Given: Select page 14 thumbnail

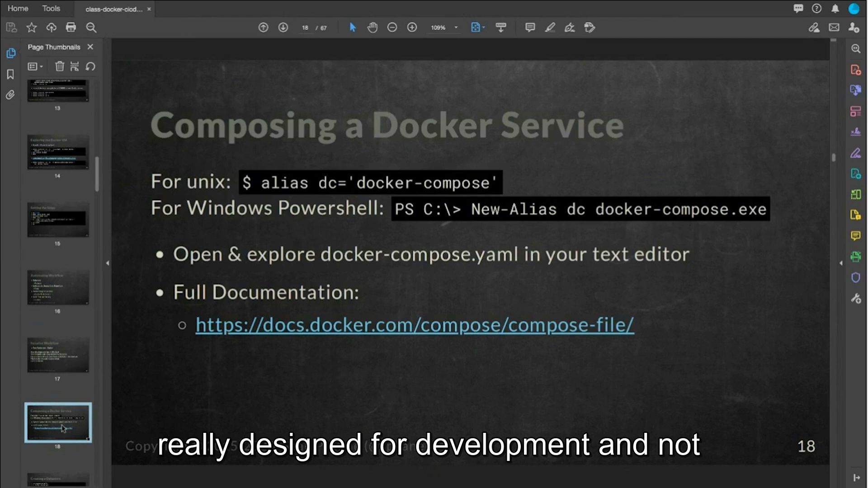Looking at the screenshot, I should tap(58, 152).
